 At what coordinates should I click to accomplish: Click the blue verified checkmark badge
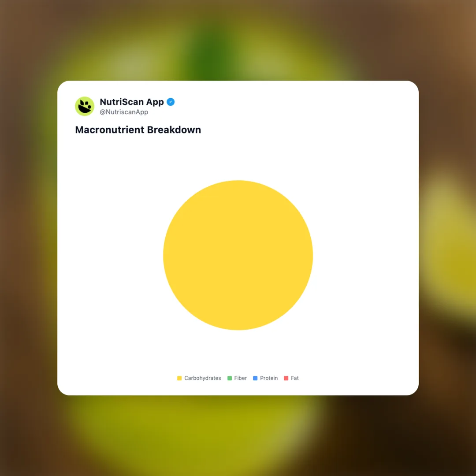pos(171,102)
